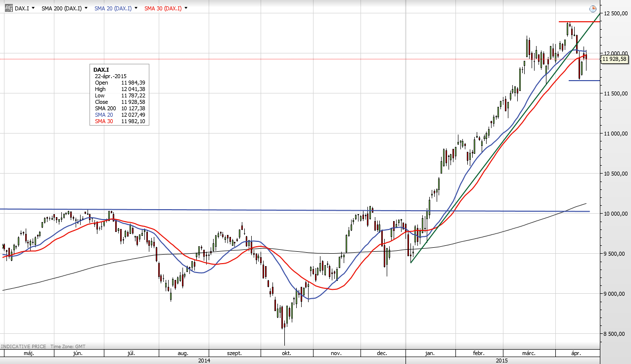
Task: Click the 10 000,00 price axis label
Action: [615, 214]
